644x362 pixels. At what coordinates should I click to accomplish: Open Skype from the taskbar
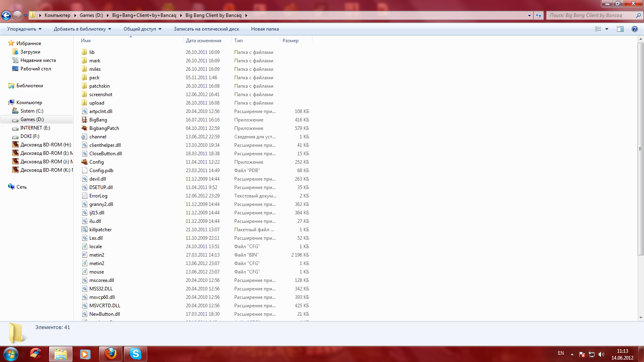pyautogui.click(x=136, y=354)
